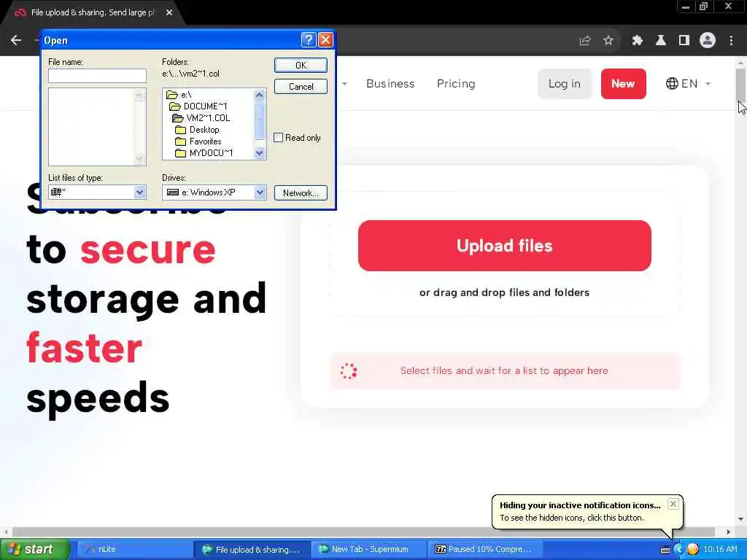This screenshot has height=560, width=747.
Task: Open the Business menu item
Action: tap(390, 84)
